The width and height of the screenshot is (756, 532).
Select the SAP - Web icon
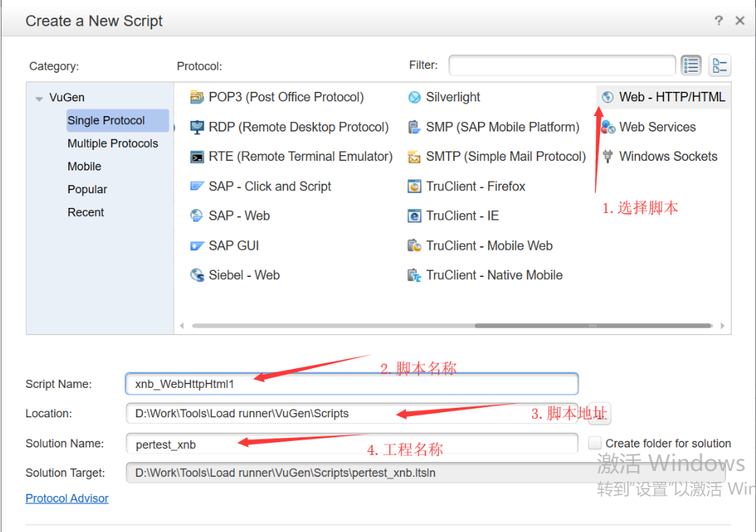point(196,216)
